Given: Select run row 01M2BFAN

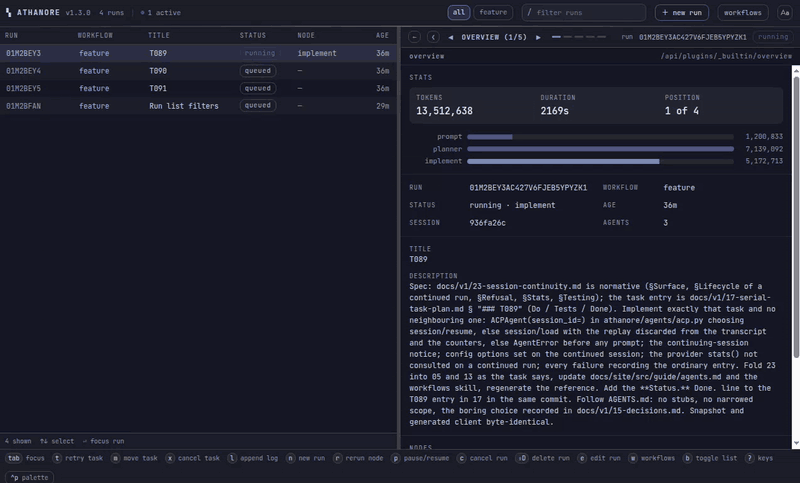Looking at the screenshot, I should pyautogui.click(x=198, y=106).
